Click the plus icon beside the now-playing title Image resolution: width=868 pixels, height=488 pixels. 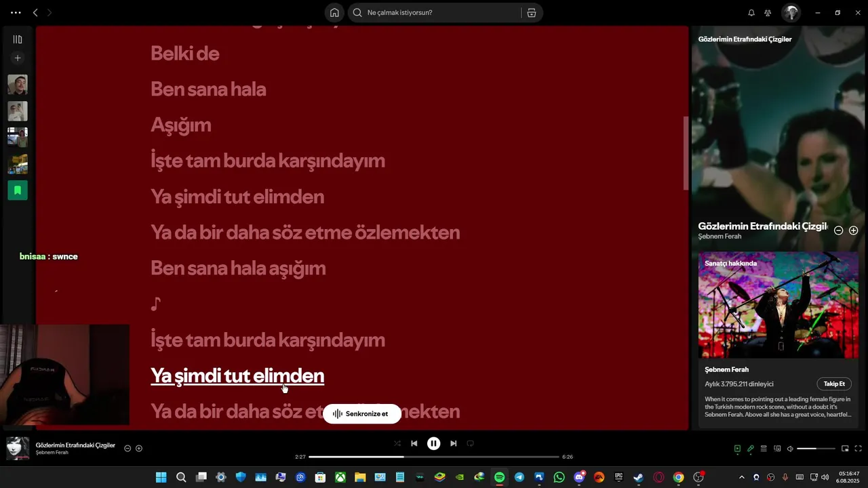139,449
